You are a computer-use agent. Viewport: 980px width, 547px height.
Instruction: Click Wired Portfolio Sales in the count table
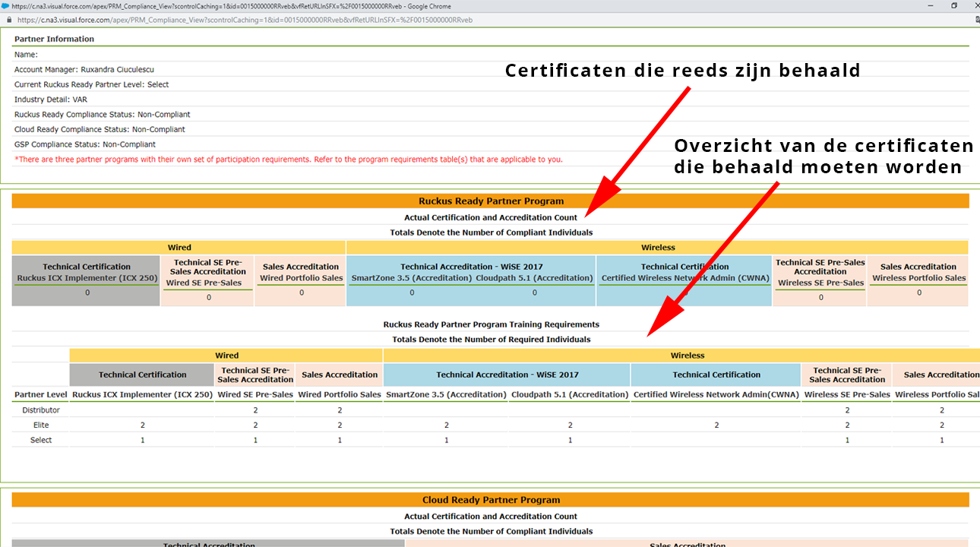click(302, 278)
